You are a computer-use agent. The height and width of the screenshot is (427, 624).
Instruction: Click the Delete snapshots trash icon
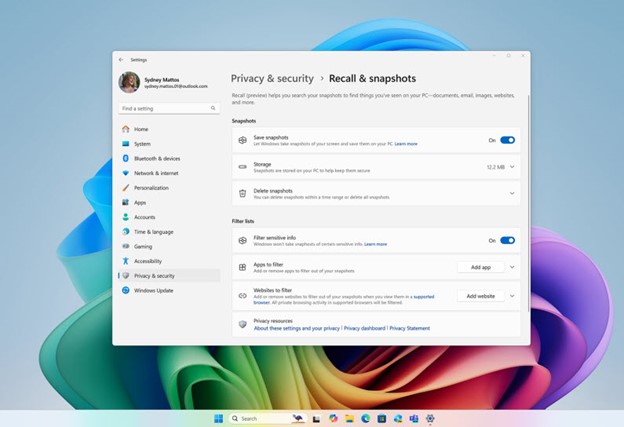[242, 193]
